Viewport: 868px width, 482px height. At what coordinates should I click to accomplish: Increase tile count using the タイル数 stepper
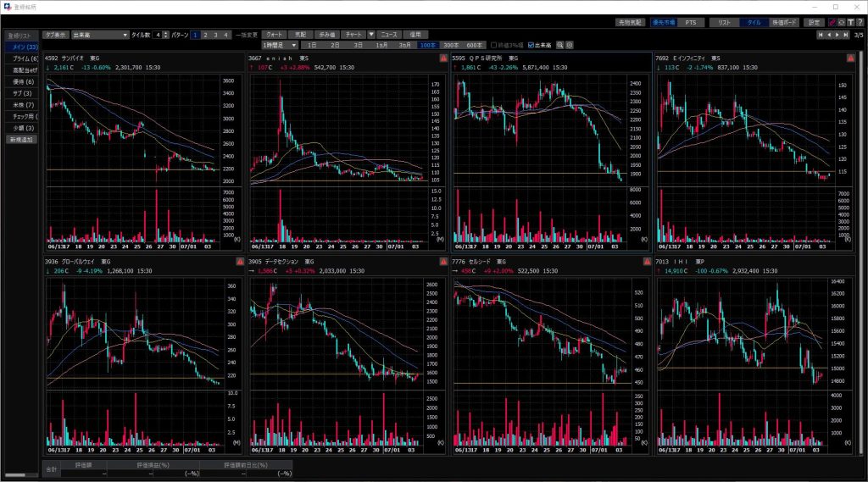click(x=165, y=33)
